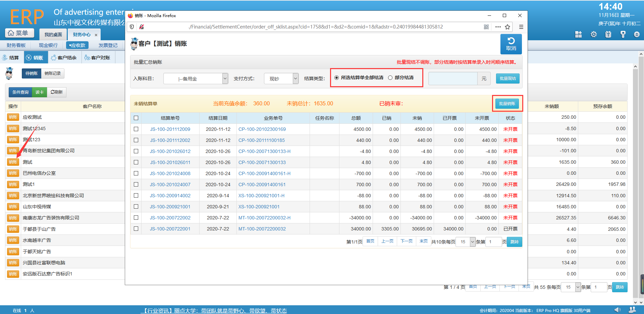Check the row JS-100-201026012
This screenshot has width=644, height=314.
(x=136, y=151)
